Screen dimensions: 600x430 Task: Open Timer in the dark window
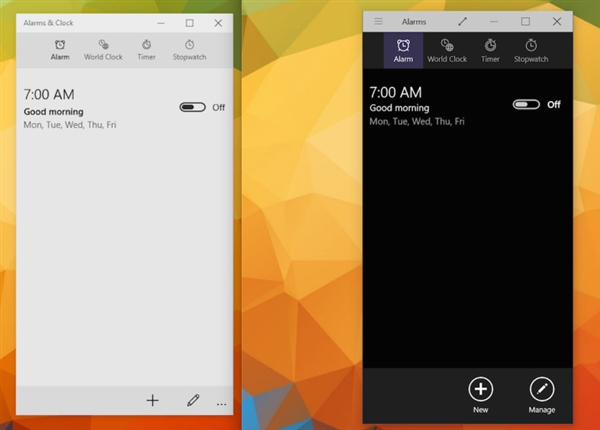(x=490, y=50)
